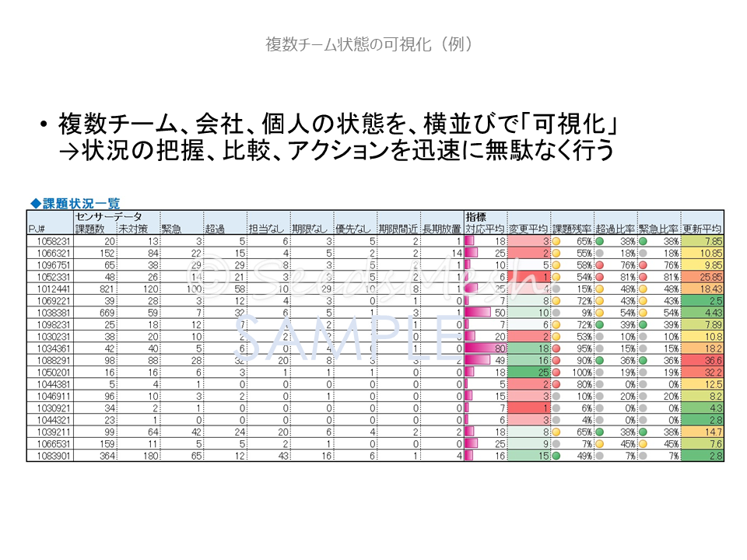
Task: Click green 超過比率 circle in row 1058231
Action: 599,242
